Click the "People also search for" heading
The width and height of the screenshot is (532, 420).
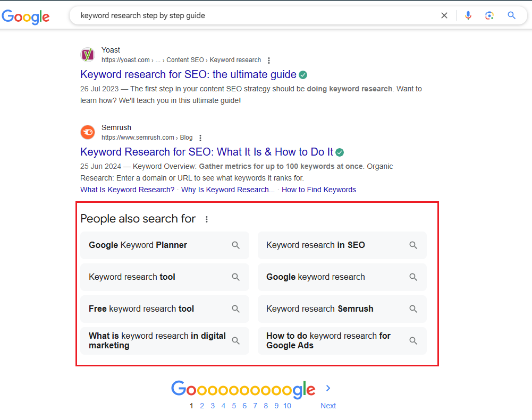click(x=138, y=219)
